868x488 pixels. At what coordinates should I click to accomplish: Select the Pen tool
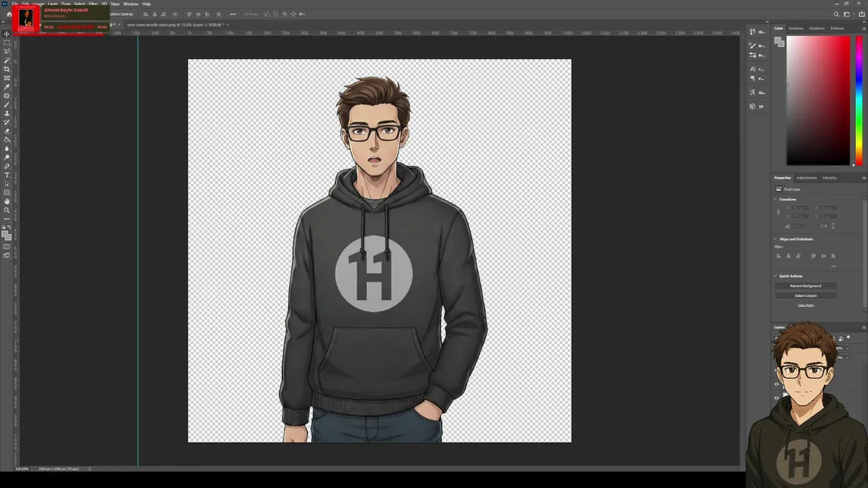tap(7, 166)
